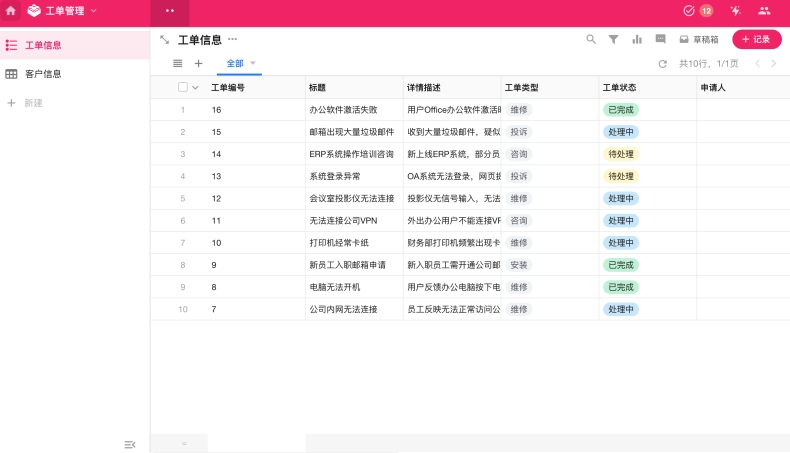
Task: Open row with title 电脑无法开机
Action: pos(334,287)
